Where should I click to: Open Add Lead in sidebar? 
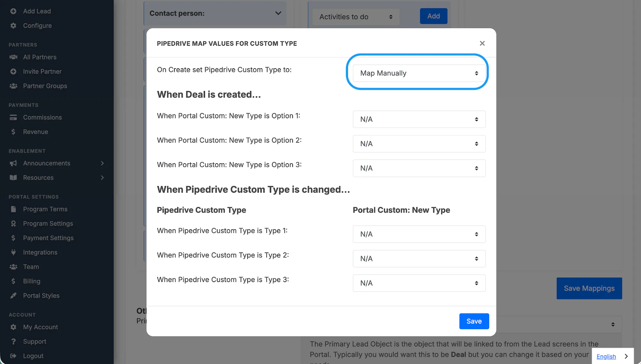(x=37, y=11)
